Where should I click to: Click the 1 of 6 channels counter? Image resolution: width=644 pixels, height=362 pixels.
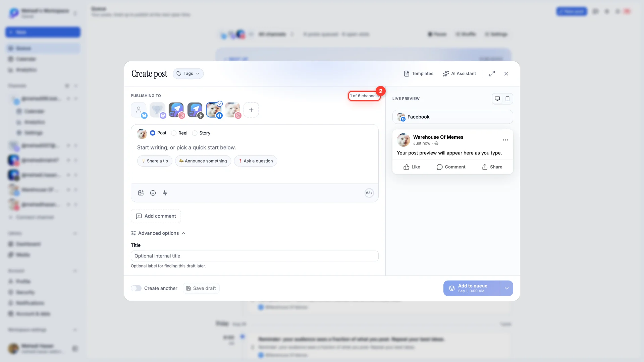click(x=364, y=96)
